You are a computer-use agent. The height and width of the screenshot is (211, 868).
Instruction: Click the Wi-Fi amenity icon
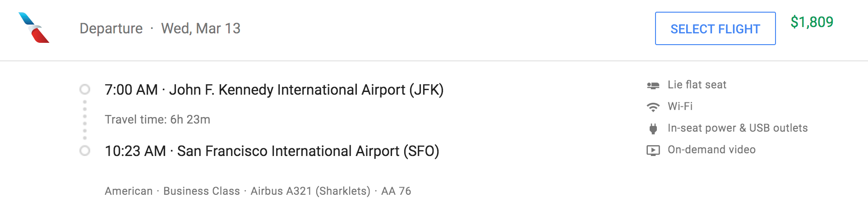click(653, 107)
